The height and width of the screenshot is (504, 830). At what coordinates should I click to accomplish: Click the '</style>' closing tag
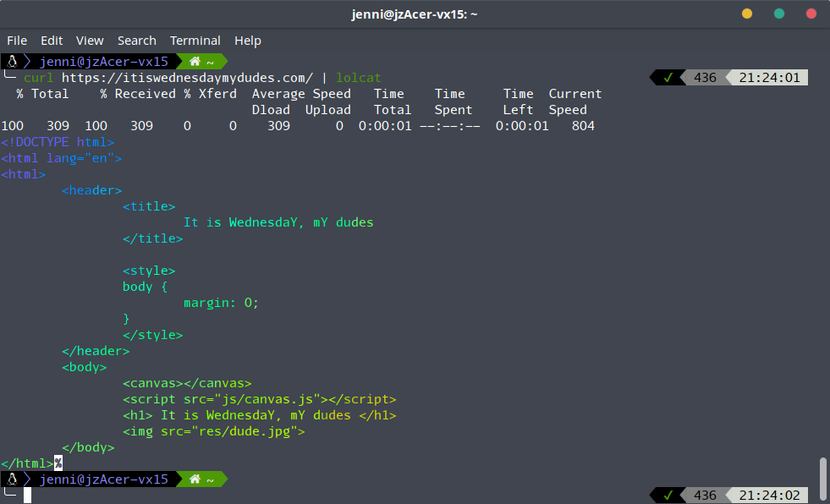(x=152, y=335)
